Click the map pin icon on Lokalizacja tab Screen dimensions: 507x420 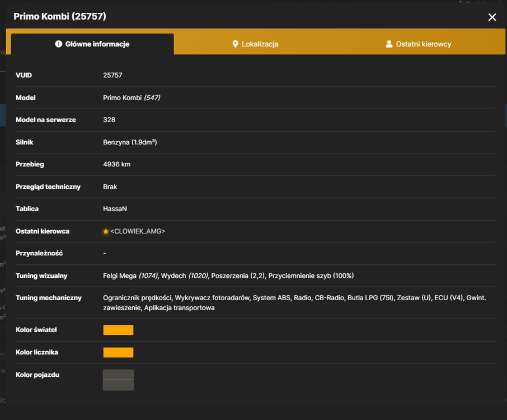tap(235, 44)
